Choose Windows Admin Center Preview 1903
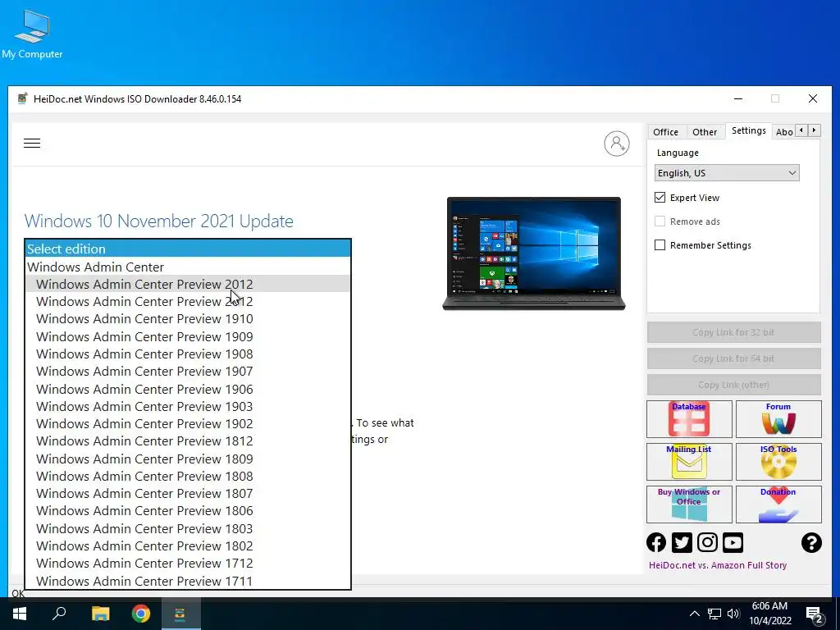840x630 pixels. [188, 407]
